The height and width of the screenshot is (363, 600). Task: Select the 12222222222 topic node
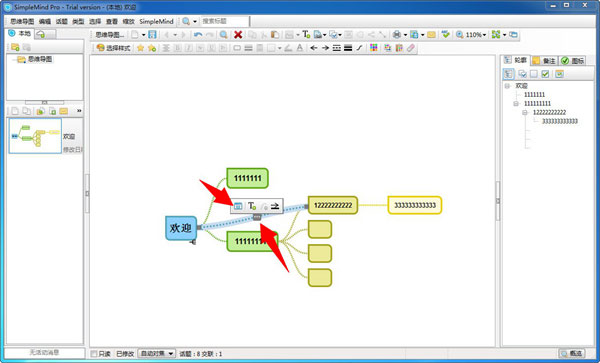[333, 205]
